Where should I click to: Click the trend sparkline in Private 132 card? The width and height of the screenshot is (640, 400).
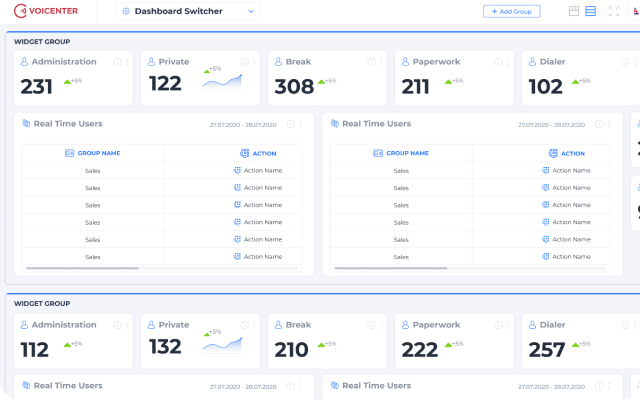pyautogui.click(x=222, y=345)
